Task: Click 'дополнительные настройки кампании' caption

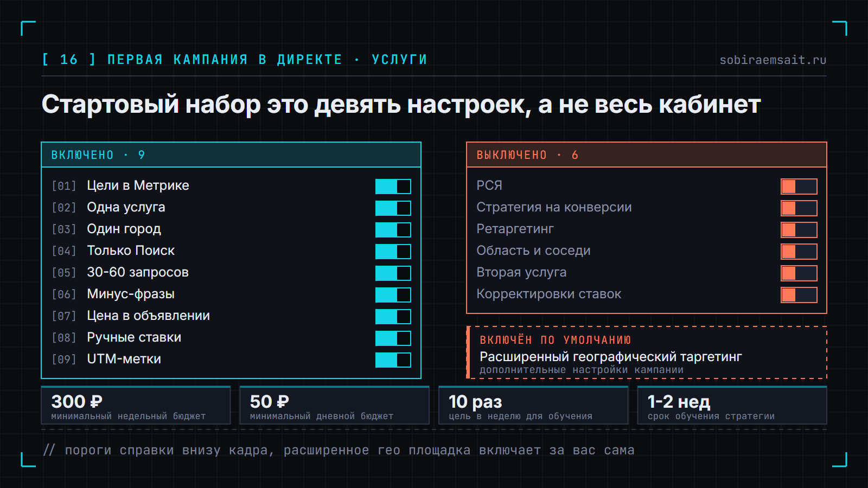Action: click(x=582, y=370)
